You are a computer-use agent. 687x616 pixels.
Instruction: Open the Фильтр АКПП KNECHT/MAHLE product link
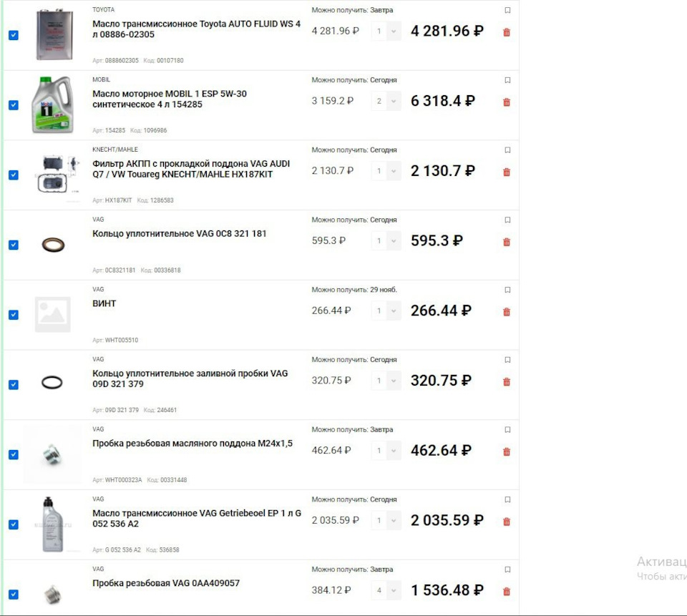pos(191,169)
